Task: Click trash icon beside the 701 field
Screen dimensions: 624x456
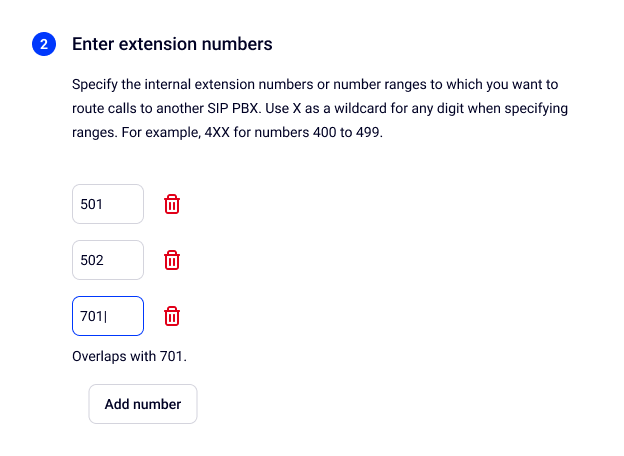Action: coord(172,317)
